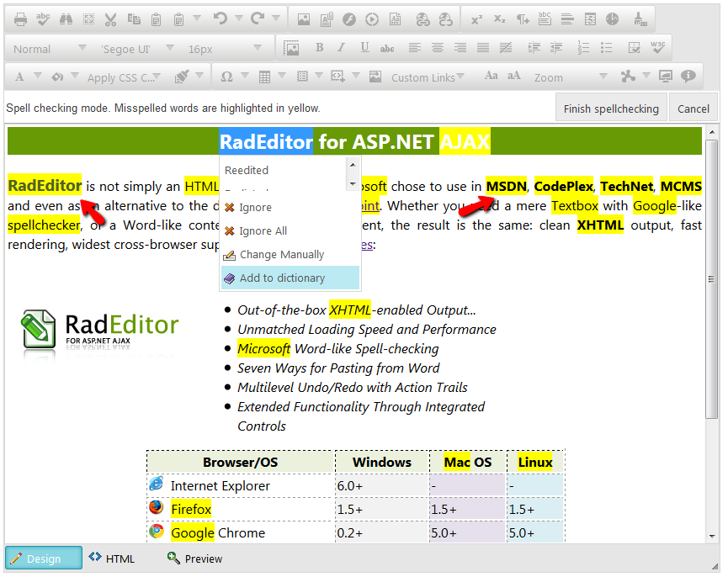Toggle Italic formatting
The width and height of the screenshot is (728, 577).
341,47
